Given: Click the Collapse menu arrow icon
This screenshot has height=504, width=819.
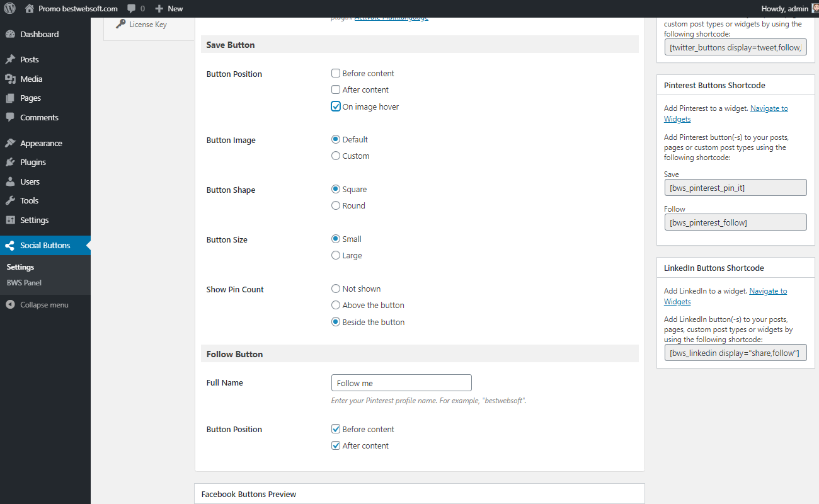Looking at the screenshot, I should pos(10,305).
